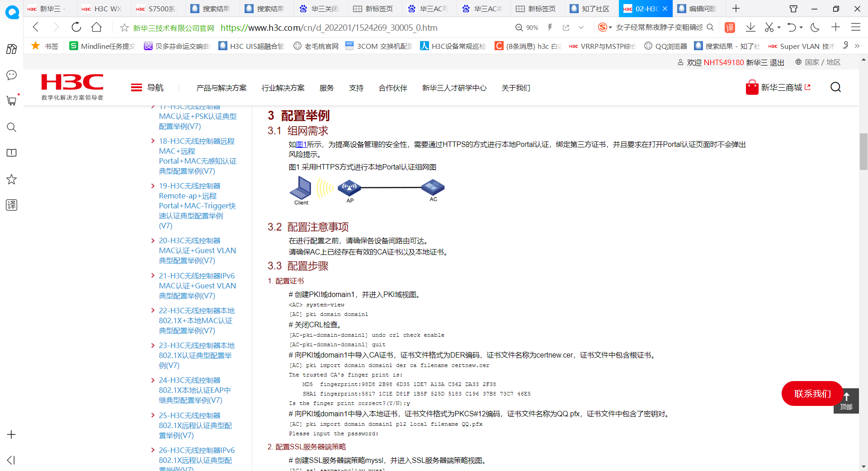Viewport: 868px width, 471px height.
Task: Bookmark this page with the star icon
Action: [124, 28]
